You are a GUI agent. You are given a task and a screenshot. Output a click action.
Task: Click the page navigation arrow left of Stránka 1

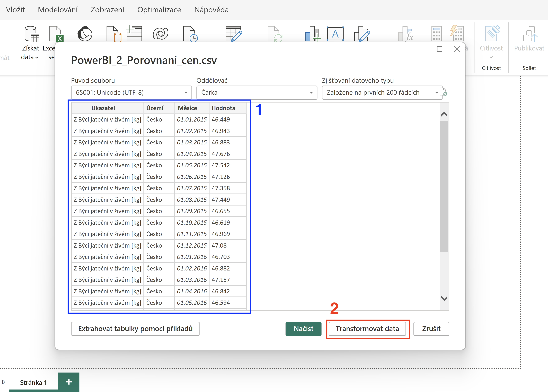[x=3, y=382]
